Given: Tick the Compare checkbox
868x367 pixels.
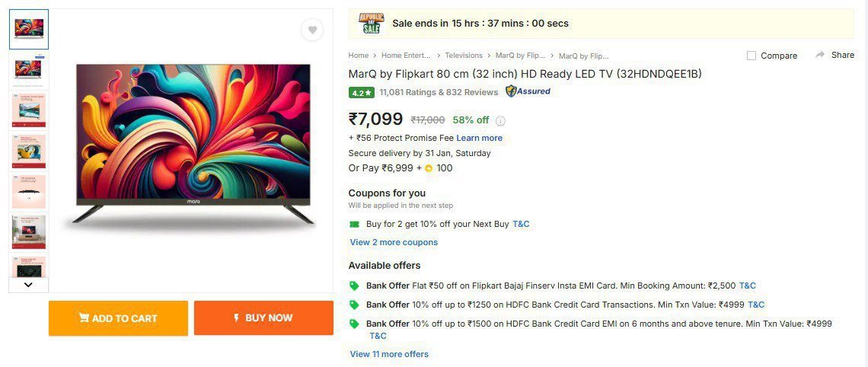Looking at the screenshot, I should click(752, 56).
